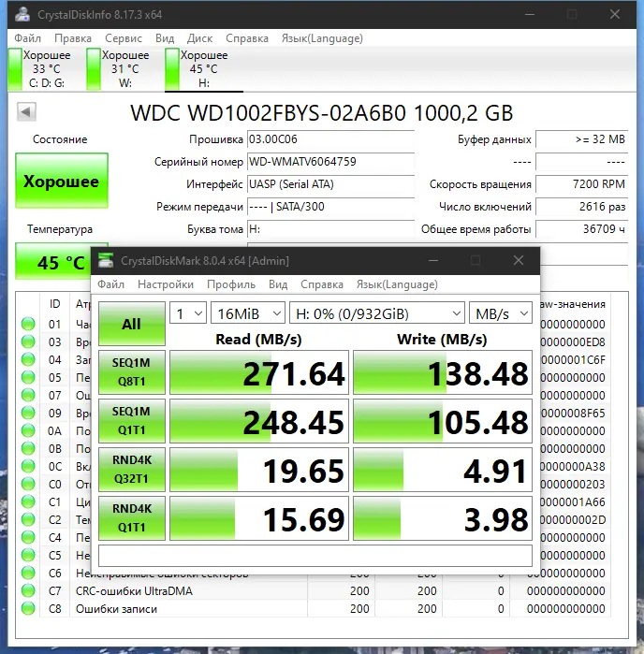This screenshot has width=644, height=654.
Task: Click the status circle for attribute 04
Action: coord(28,359)
